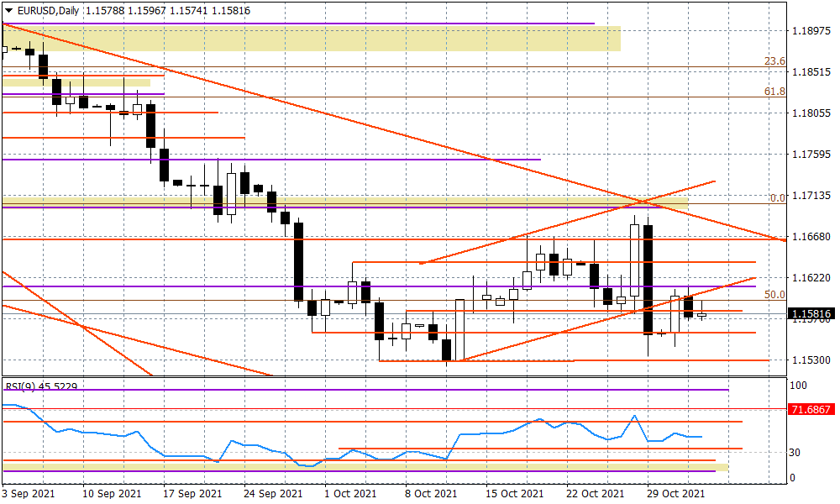Click the 1.17135 price axis label
Image resolution: width=840 pixels, height=504 pixels.
tap(811, 196)
